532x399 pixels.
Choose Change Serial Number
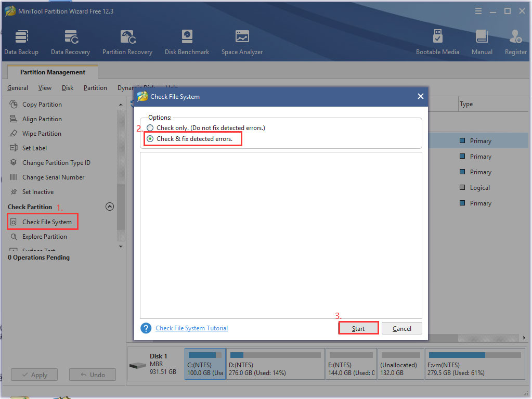tap(53, 177)
